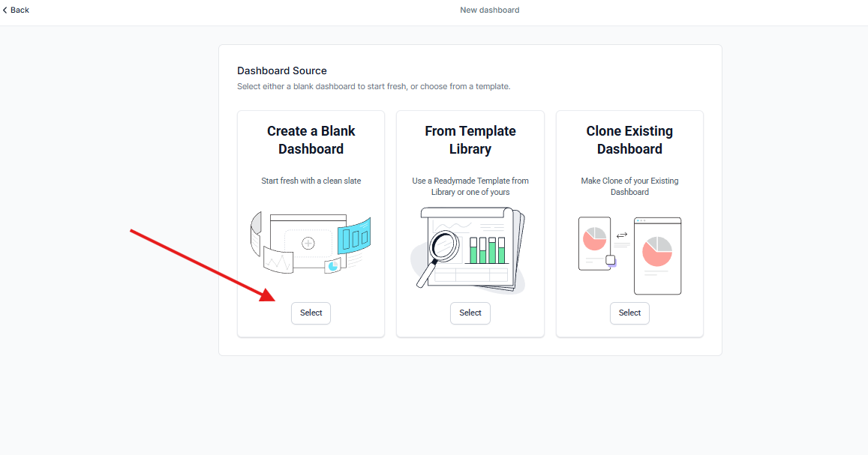The width and height of the screenshot is (868, 455).
Task: Click the "Dashboard Source" section heading
Action: pos(282,70)
